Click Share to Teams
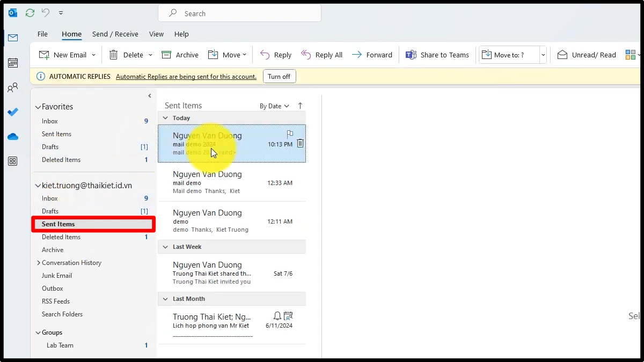The width and height of the screenshot is (644, 362). coord(437,55)
